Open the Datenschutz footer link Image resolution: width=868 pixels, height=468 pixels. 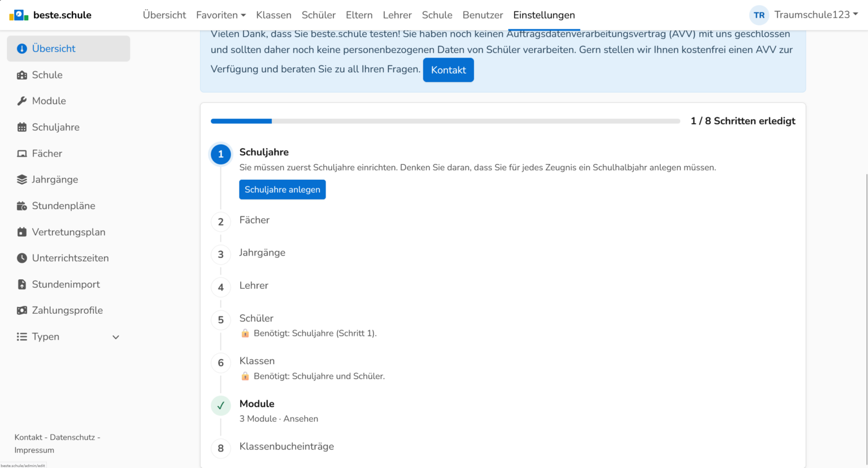pyautogui.click(x=72, y=437)
